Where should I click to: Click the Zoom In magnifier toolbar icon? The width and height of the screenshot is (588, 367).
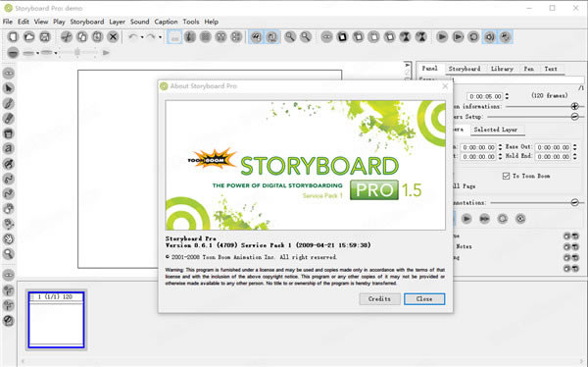[x=290, y=37]
